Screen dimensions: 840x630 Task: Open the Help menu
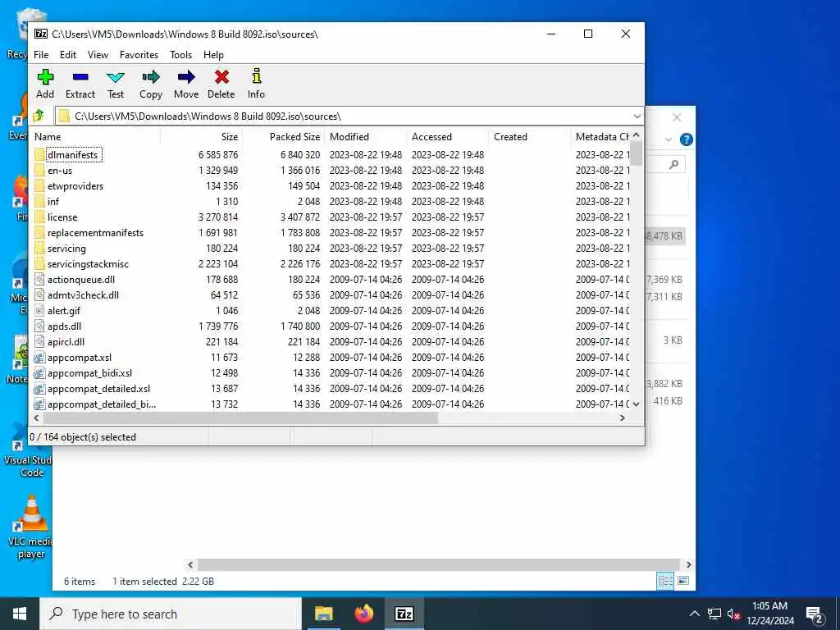[213, 55]
